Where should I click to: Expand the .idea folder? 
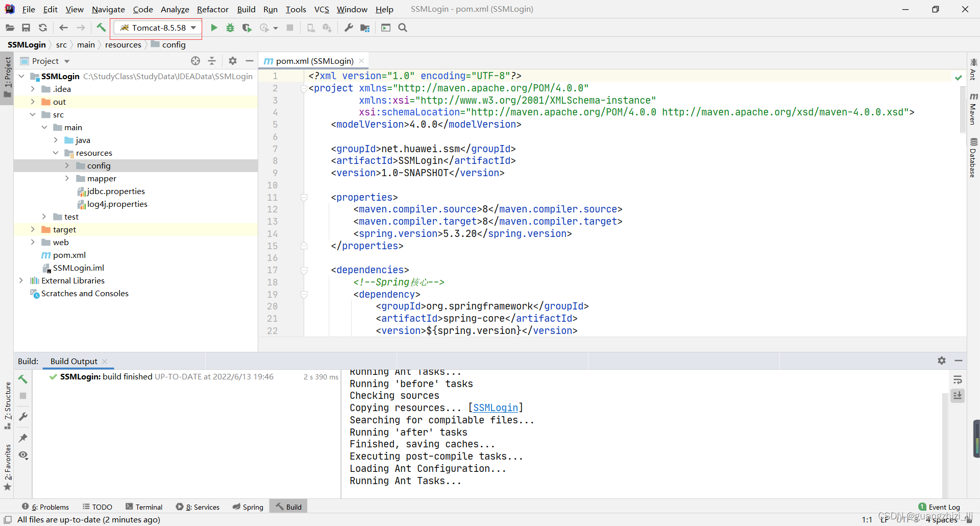click(33, 89)
